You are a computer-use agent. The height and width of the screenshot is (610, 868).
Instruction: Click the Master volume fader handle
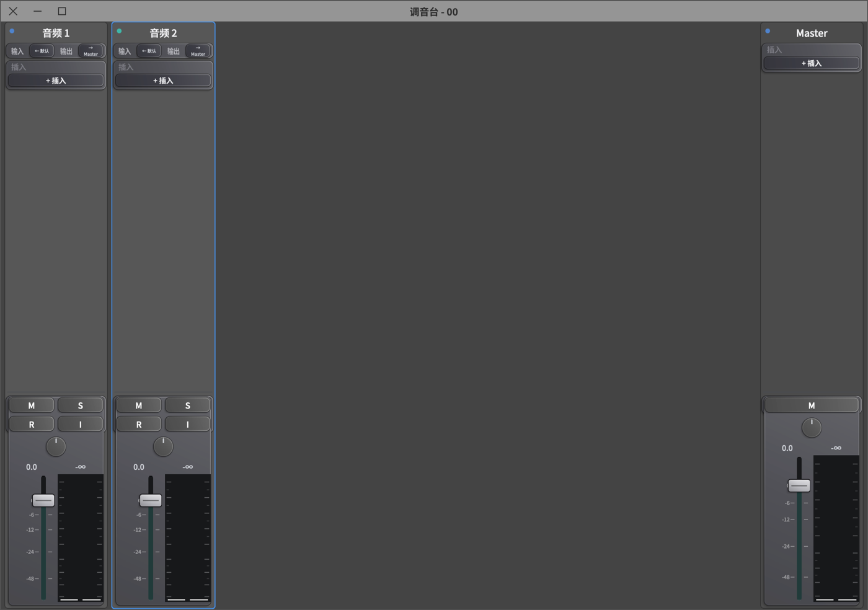[x=799, y=485]
